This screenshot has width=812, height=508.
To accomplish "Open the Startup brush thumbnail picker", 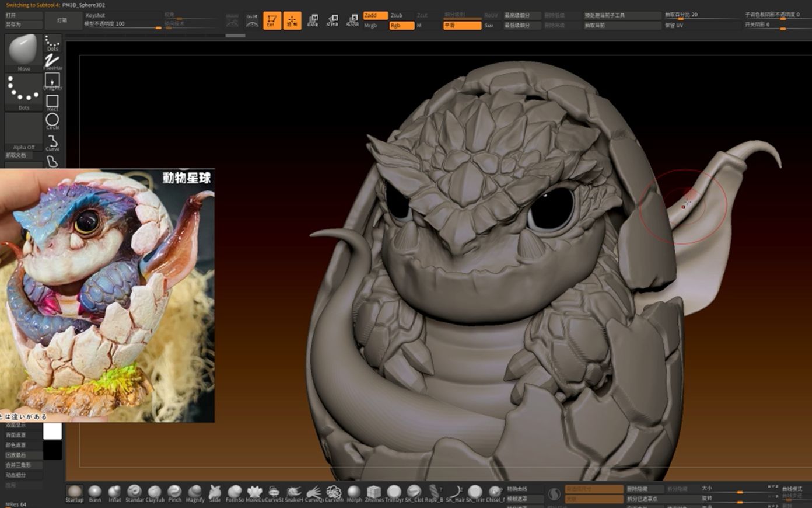I will pyautogui.click(x=74, y=492).
